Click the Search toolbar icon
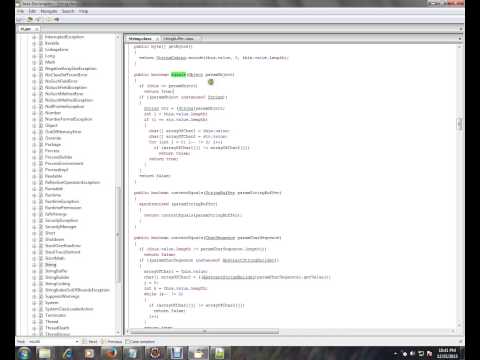The image size is (480, 360). point(39,20)
